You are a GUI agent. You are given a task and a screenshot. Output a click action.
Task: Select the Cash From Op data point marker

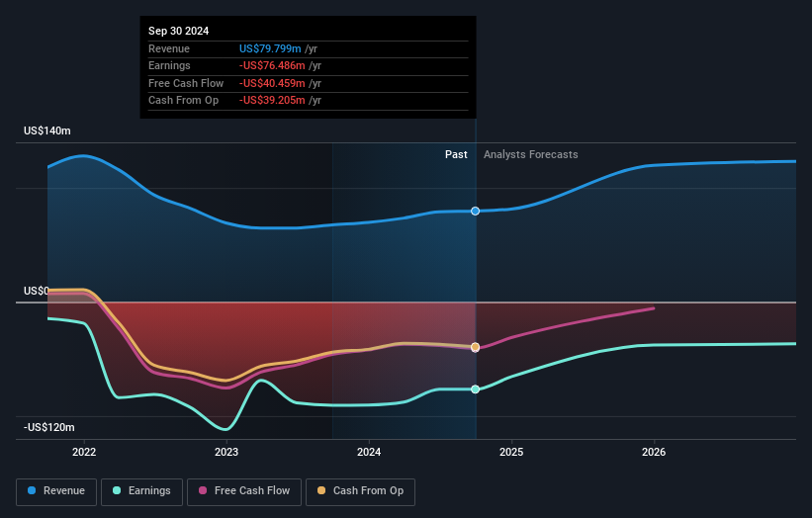coord(475,347)
